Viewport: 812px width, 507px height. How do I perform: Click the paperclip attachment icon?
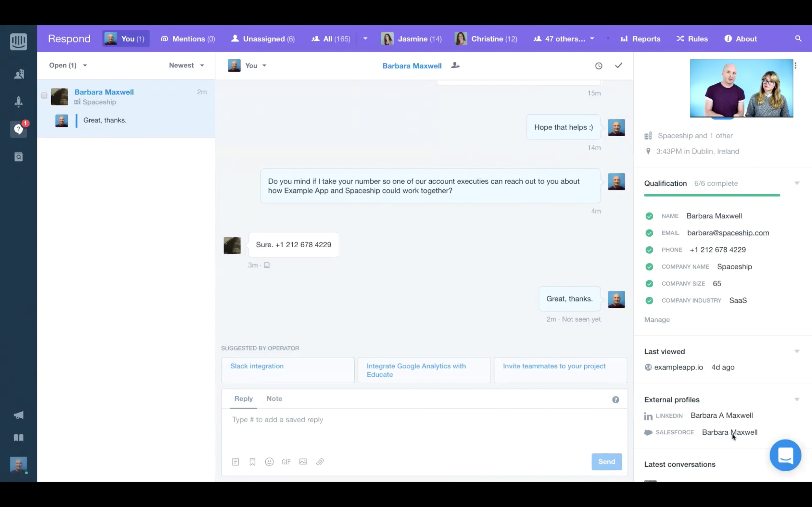pos(320,462)
